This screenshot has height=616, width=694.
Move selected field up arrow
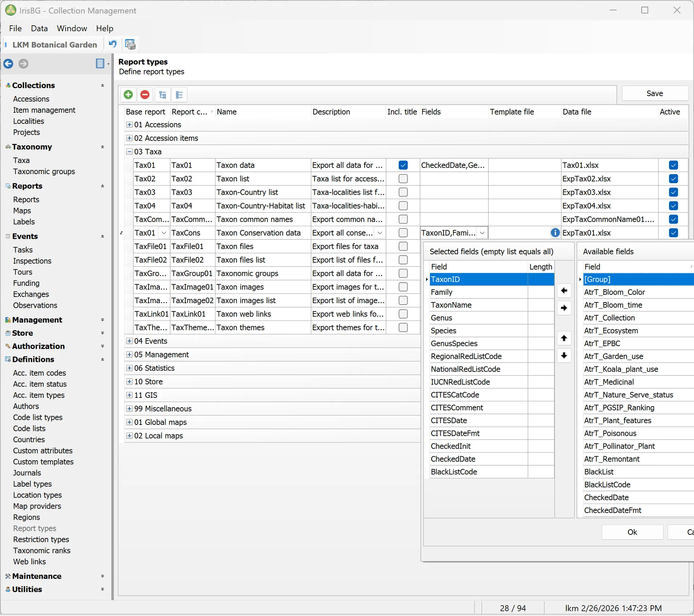click(x=564, y=338)
